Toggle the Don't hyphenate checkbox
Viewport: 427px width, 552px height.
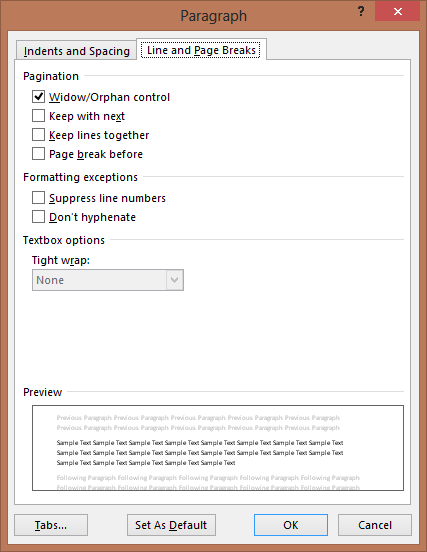(x=38, y=217)
